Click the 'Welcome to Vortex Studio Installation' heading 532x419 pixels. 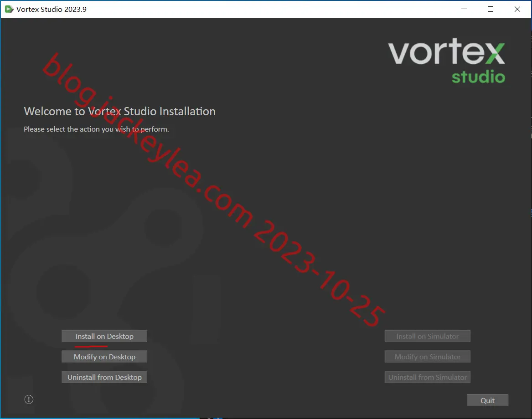click(119, 111)
